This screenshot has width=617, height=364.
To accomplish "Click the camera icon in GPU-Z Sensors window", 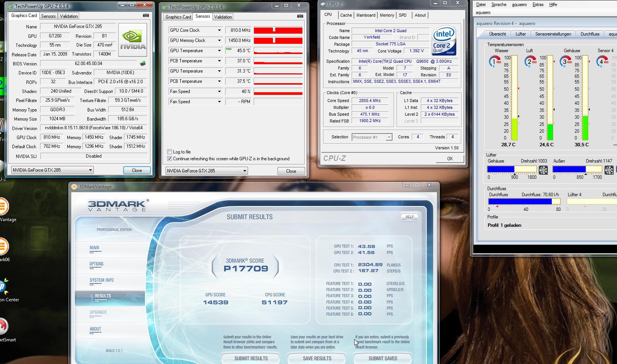I will point(300,16).
